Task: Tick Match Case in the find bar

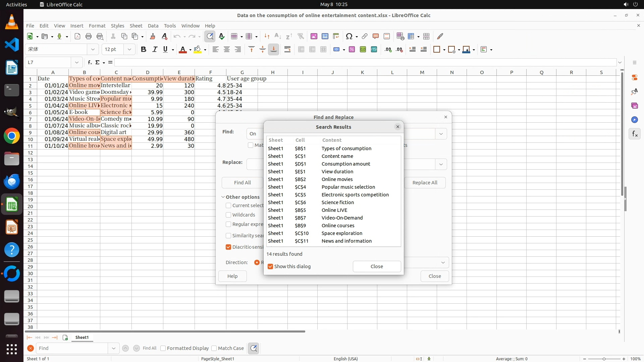Action: (x=214, y=348)
